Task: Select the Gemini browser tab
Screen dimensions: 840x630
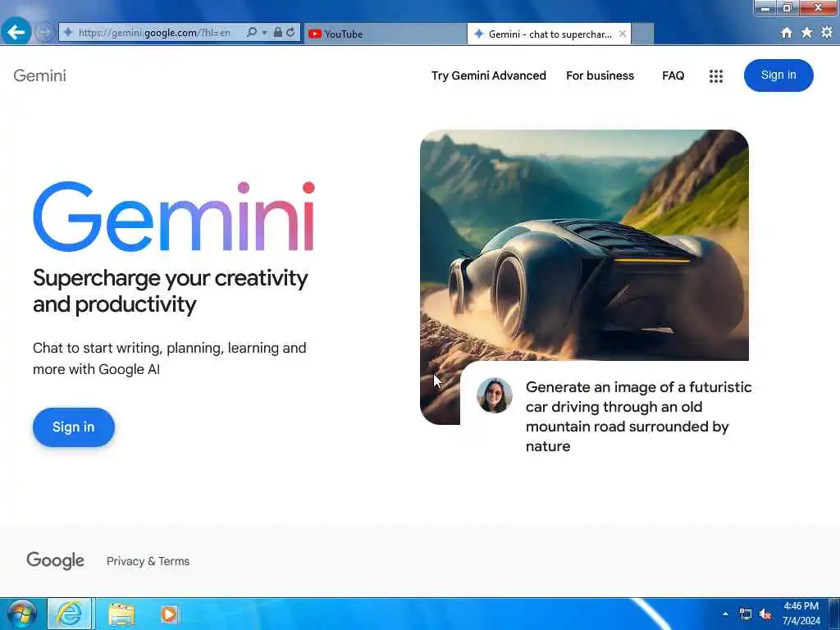Action: point(549,34)
